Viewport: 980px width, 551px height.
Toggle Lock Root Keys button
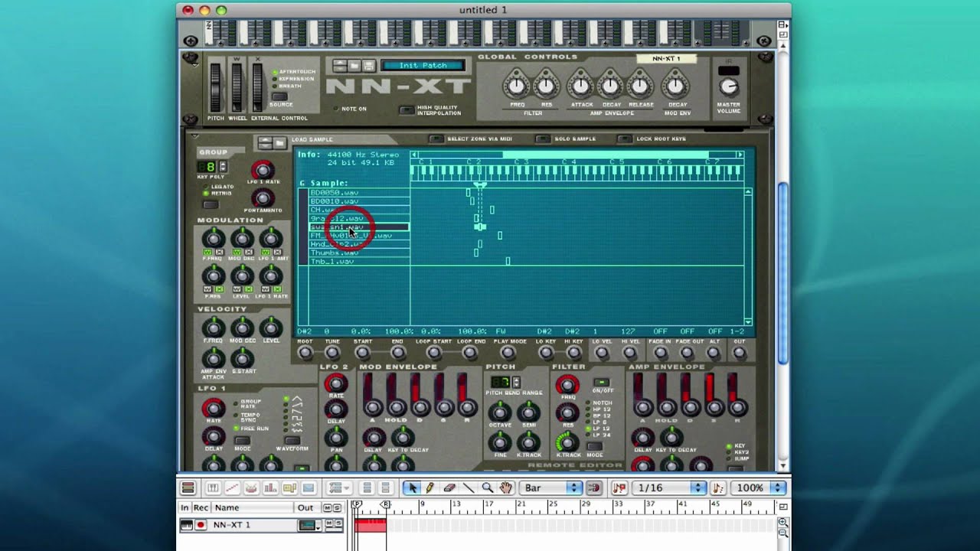click(625, 139)
